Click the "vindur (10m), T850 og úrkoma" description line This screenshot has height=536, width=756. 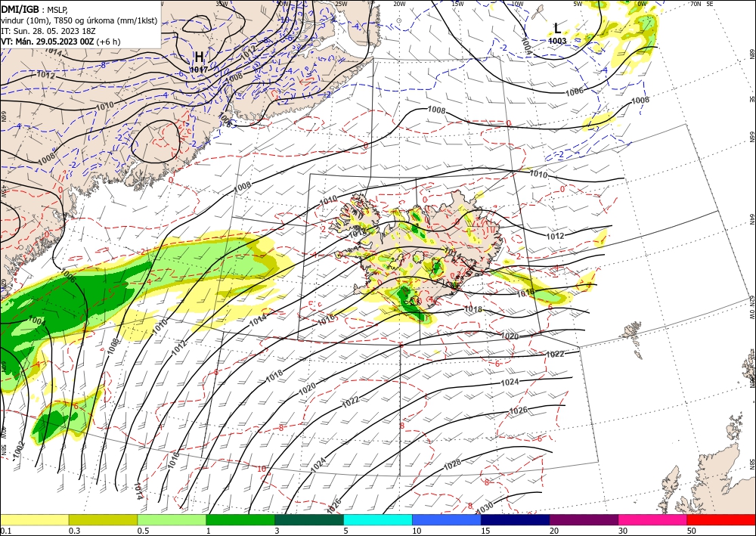click(x=79, y=20)
